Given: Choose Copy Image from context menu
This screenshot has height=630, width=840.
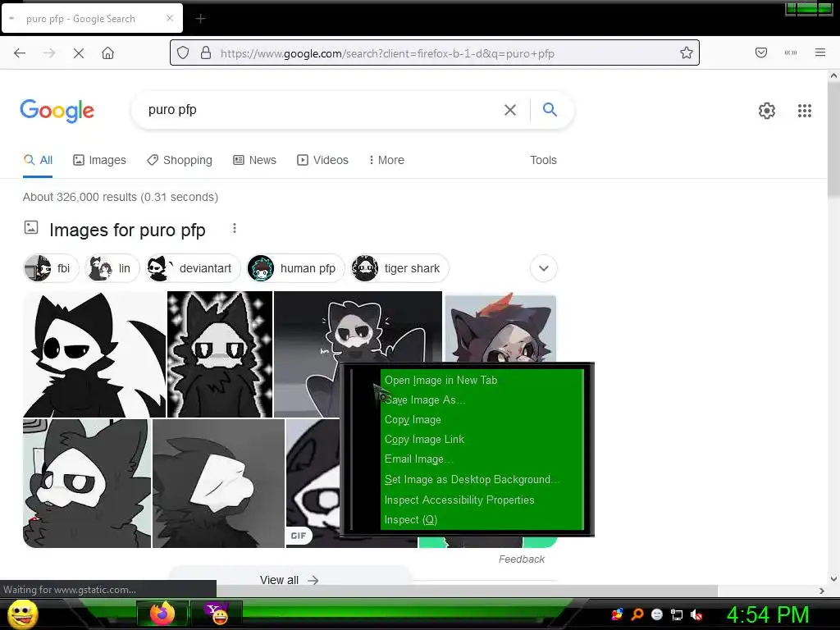Looking at the screenshot, I should 482,420.
